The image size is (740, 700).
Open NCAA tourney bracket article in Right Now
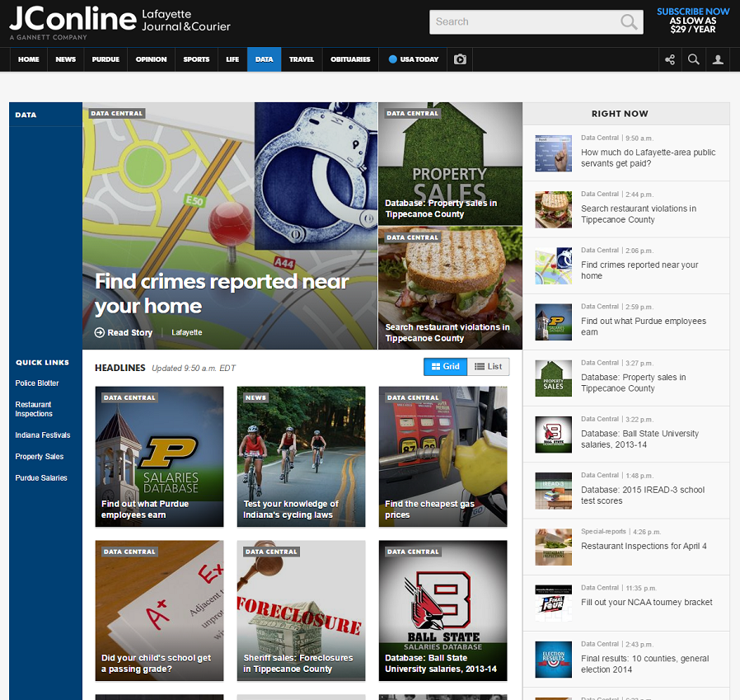(646, 603)
